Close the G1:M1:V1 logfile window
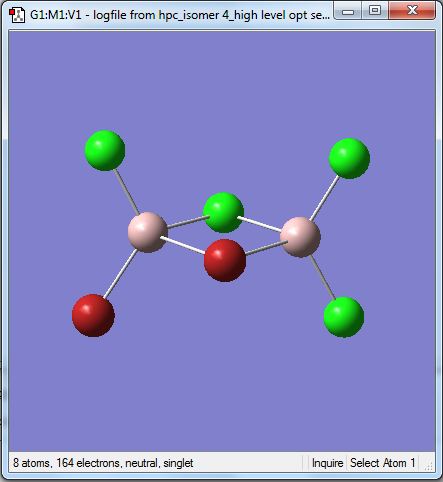Viewport: 443px width, 482px height. [x=412, y=11]
